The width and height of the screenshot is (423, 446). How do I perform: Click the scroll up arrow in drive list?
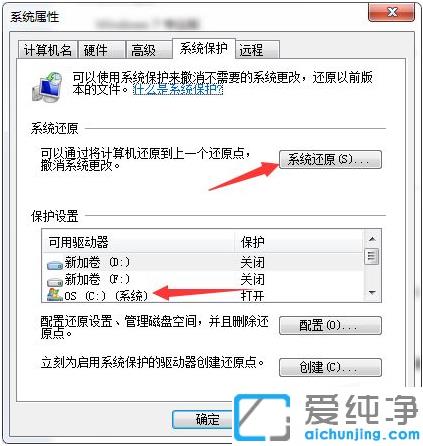tap(372, 239)
